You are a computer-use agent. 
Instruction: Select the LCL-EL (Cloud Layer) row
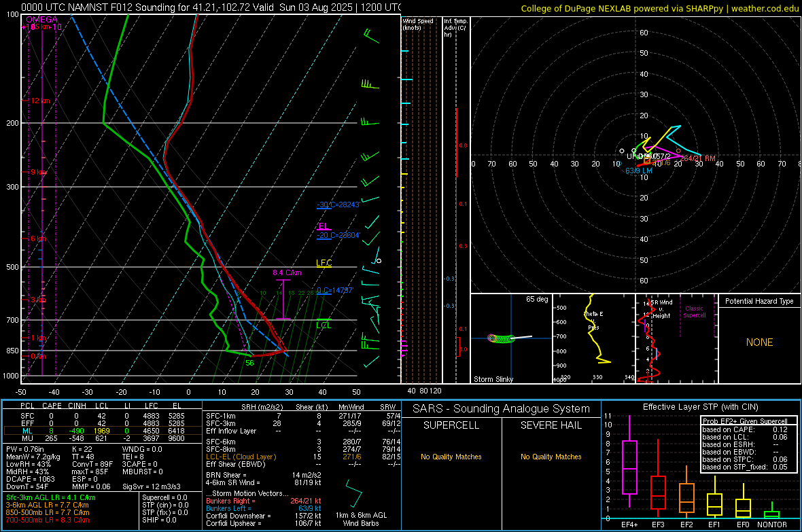[x=303, y=457]
